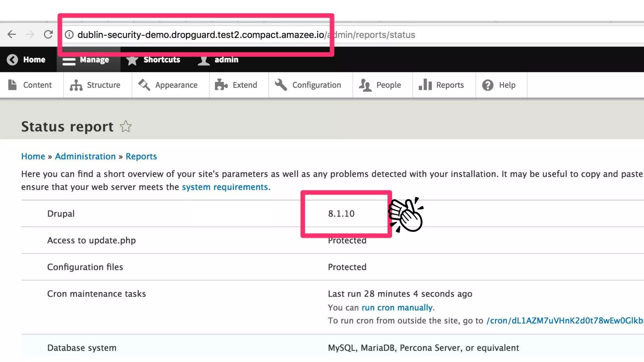Click the Appearance brush icon
This screenshot has width=644, height=362.
(x=144, y=85)
